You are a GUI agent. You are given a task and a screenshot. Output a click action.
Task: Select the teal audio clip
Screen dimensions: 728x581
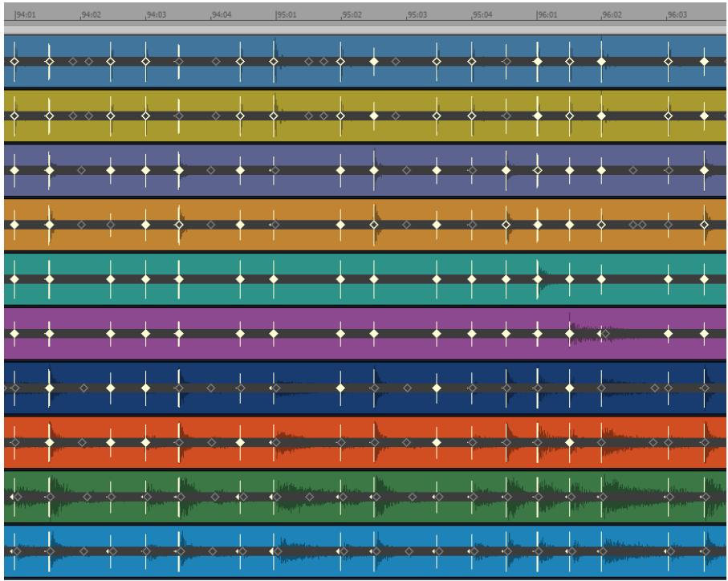click(x=365, y=279)
